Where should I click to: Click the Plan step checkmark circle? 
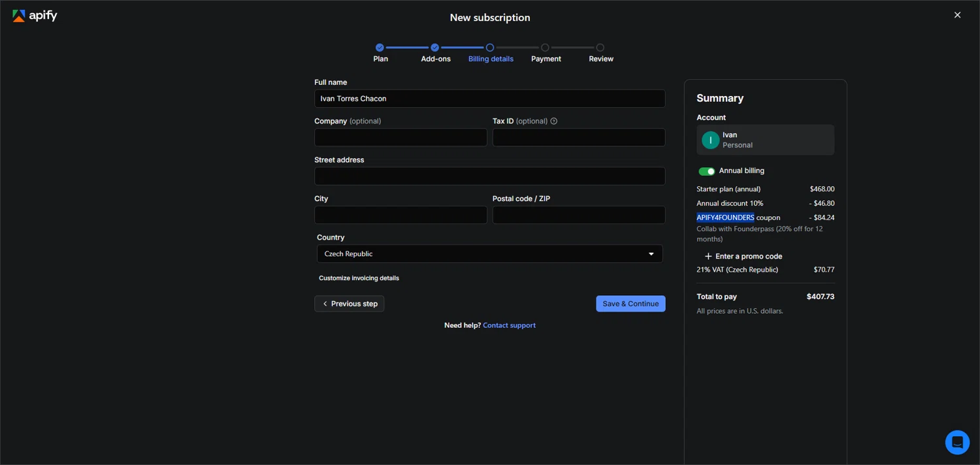380,48
